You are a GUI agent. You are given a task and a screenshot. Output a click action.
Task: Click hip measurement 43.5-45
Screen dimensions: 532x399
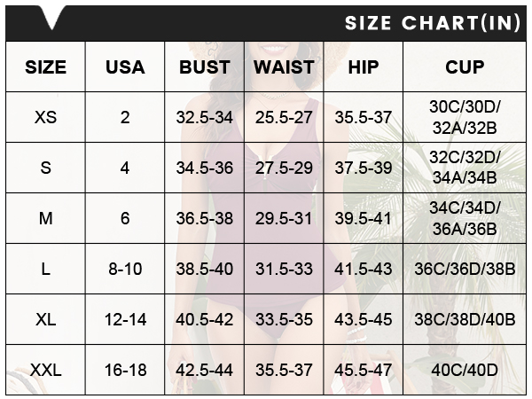(364, 319)
